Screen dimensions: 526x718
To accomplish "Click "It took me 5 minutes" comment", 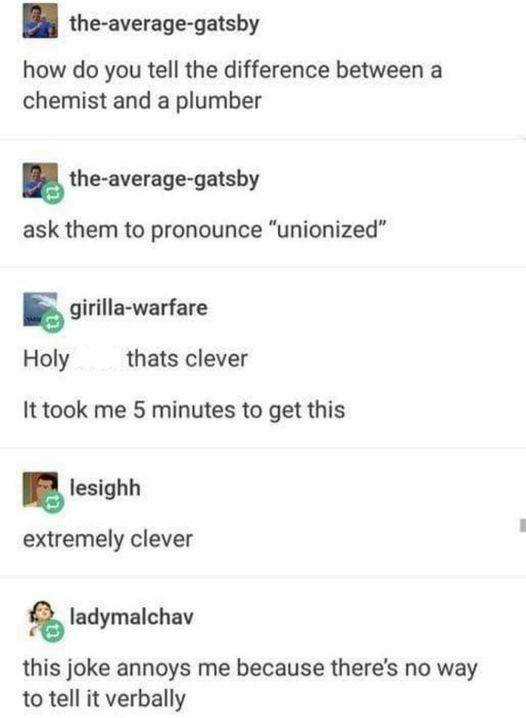I will coord(184,410).
